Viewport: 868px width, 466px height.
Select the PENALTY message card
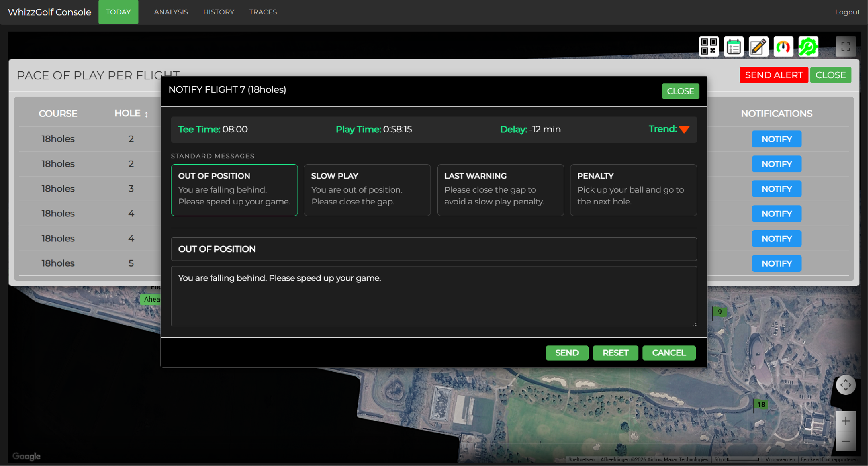(x=633, y=190)
